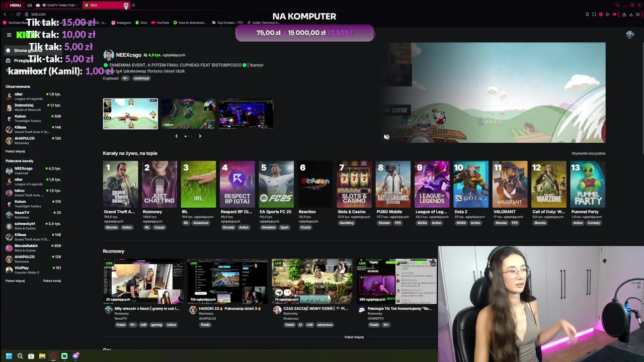Open the NassiTV live stream thumbnail
This screenshot has width=644, height=362.
click(143, 282)
